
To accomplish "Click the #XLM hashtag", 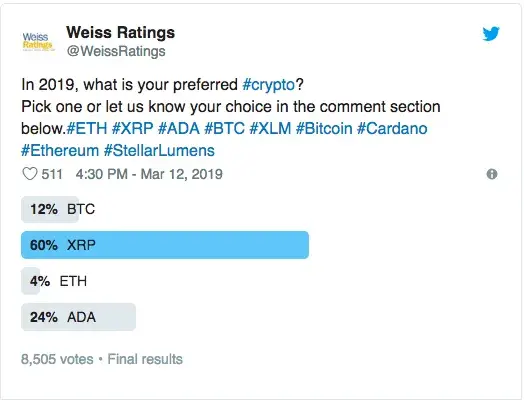I will [x=270, y=129].
